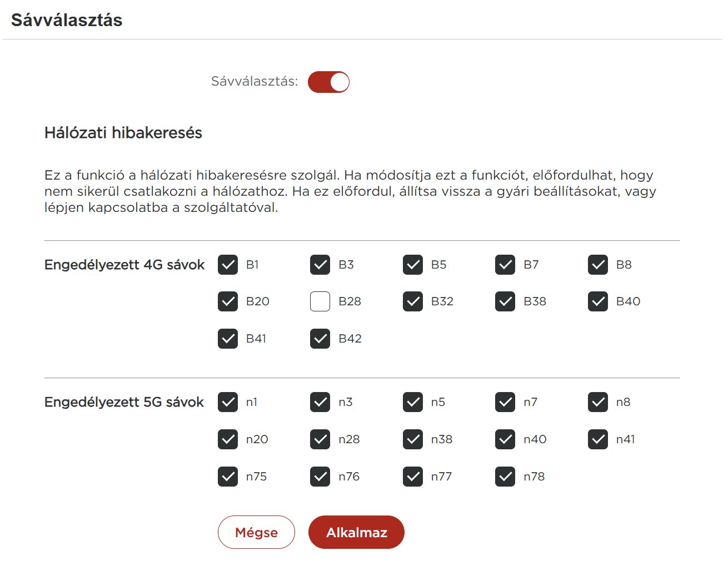This screenshot has width=728, height=570.
Task: Disable the n78 5G band
Action: 505,477
